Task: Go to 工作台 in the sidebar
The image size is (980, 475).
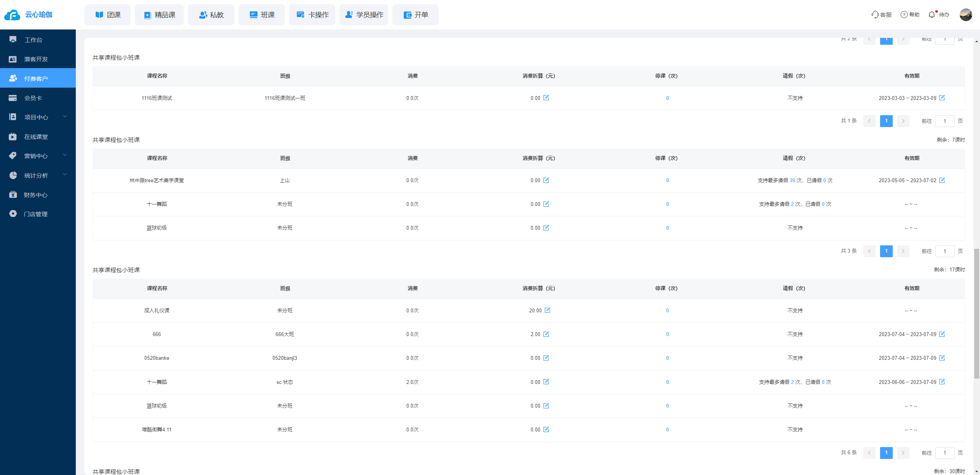Action: coord(38,39)
